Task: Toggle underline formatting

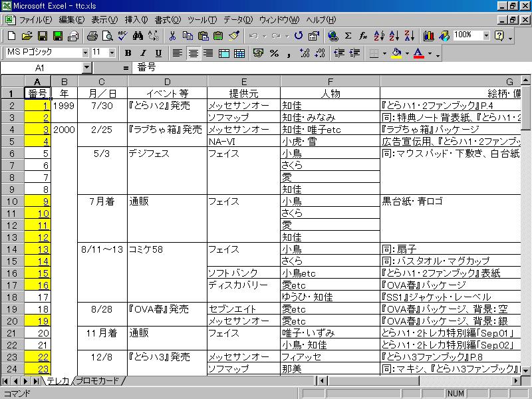Action: [x=158, y=53]
